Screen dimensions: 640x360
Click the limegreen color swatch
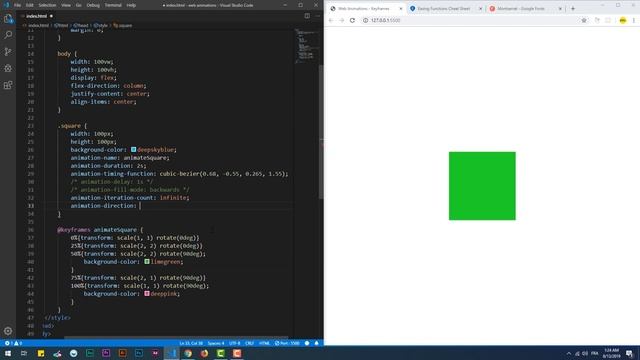(147, 262)
